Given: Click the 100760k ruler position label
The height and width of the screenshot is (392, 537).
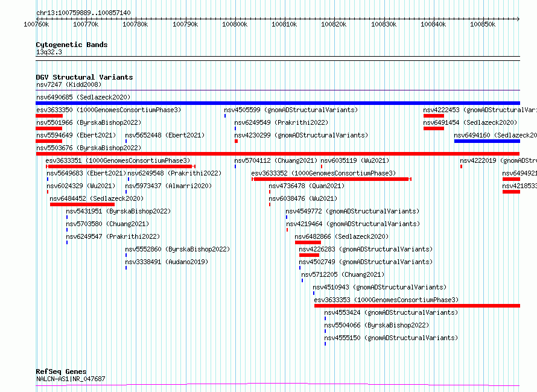Looking at the screenshot, I should (36, 24).
